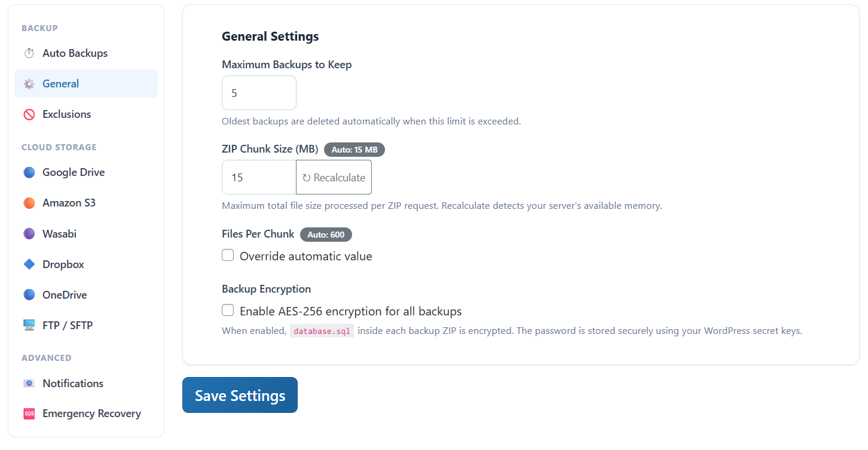Click the Notifications icon
This screenshot has width=868, height=450.
[x=29, y=384]
